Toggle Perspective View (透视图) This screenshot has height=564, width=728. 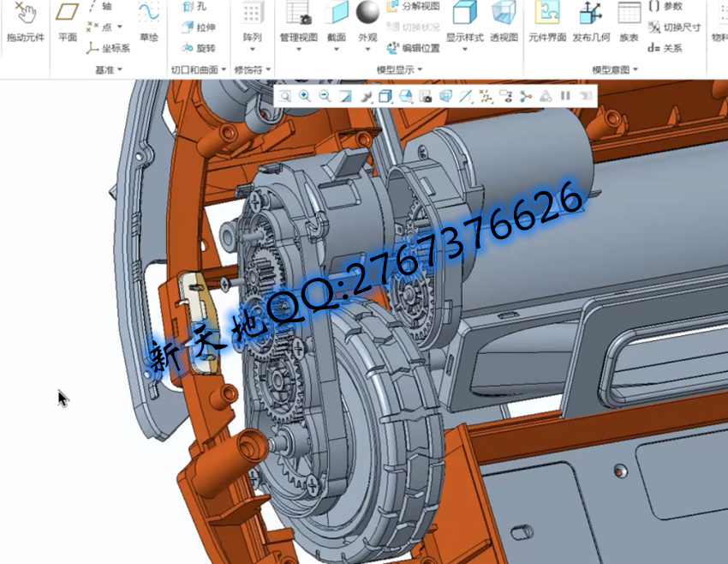point(504,23)
